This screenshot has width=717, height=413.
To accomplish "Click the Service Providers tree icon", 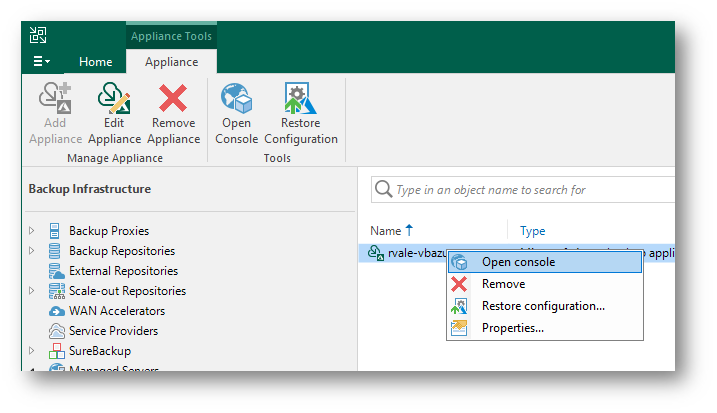I will [58, 331].
